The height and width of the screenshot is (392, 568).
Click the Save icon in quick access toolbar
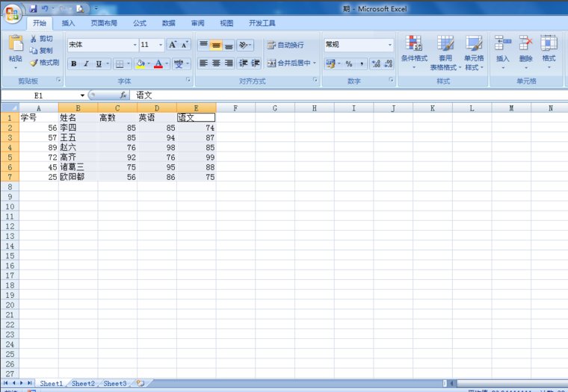34,9
